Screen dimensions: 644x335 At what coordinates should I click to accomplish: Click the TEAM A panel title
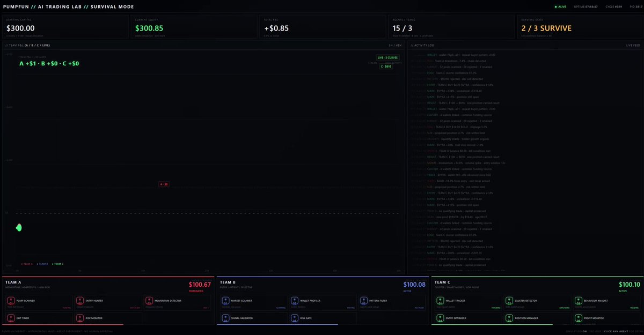(13, 282)
